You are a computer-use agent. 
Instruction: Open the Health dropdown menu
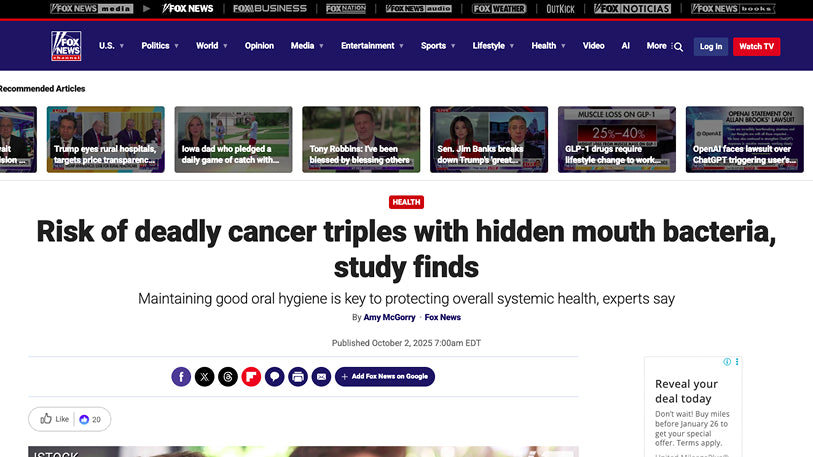[x=548, y=46]
